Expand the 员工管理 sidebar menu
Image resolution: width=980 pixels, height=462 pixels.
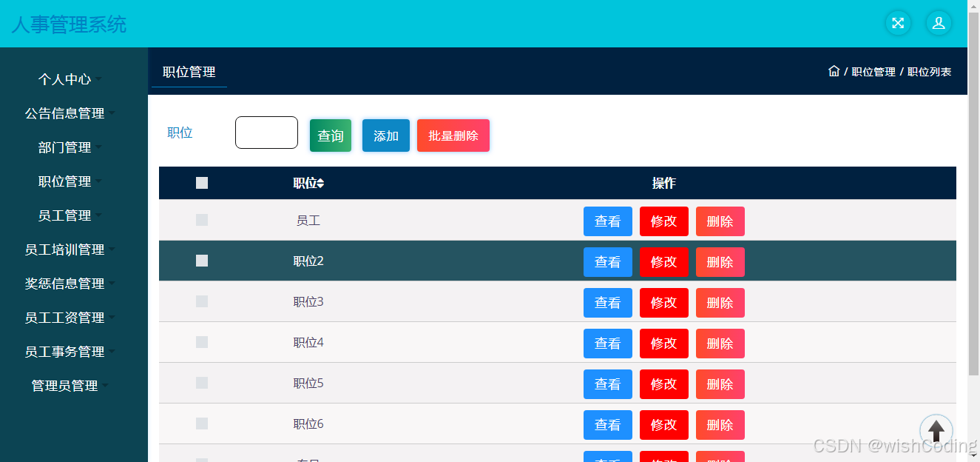(70, 215)
